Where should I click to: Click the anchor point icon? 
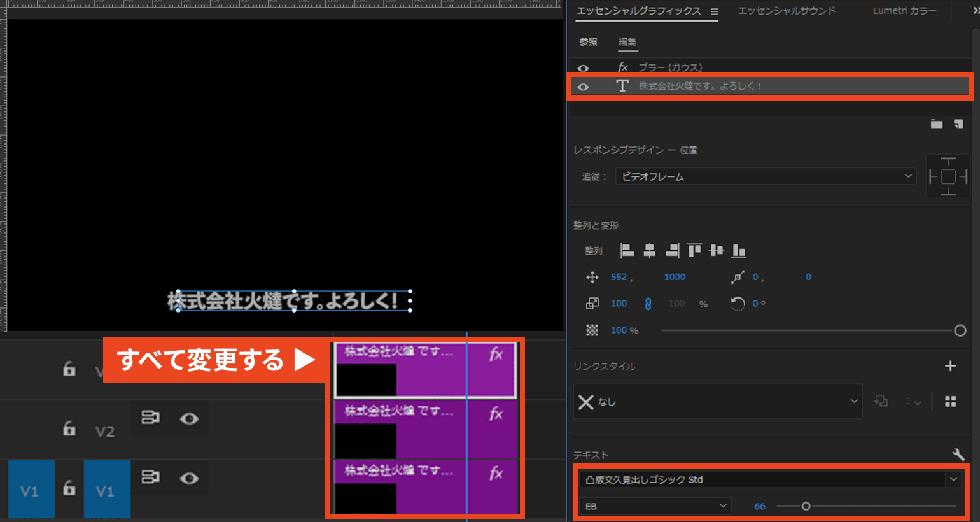tap(738, 277)
